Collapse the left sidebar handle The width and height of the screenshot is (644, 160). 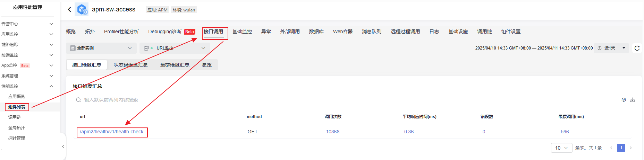point(63,146)
